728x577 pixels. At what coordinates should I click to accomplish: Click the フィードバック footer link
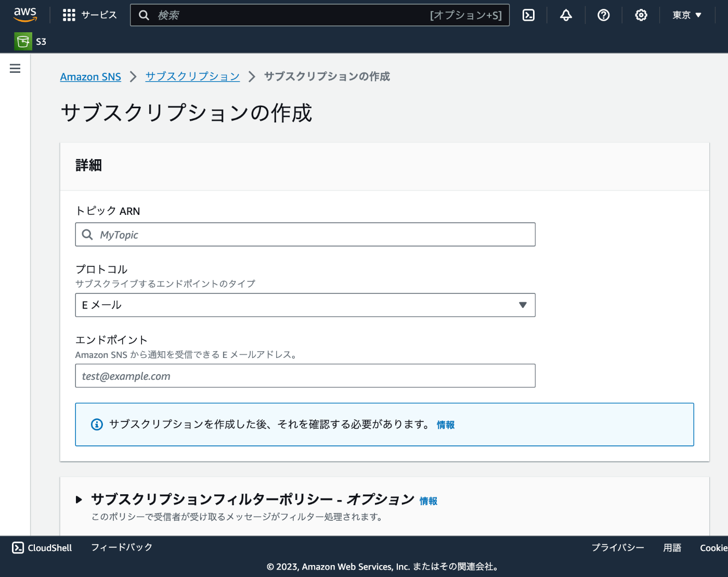pos(122,547)
